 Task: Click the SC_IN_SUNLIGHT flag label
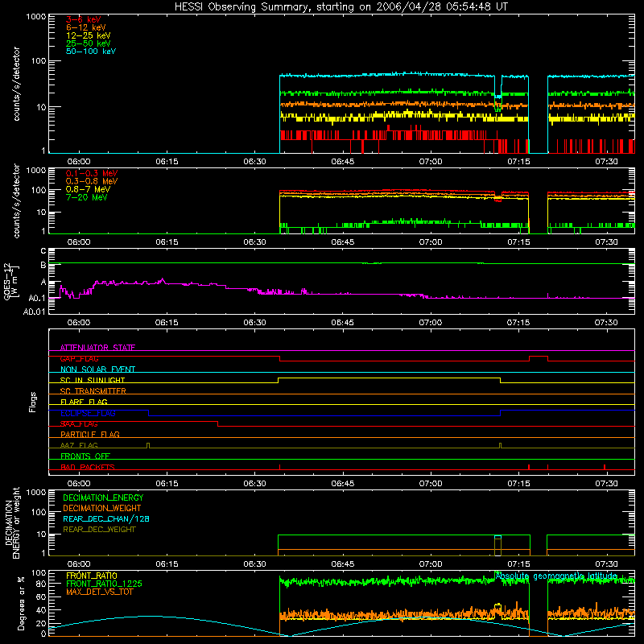pyautogui.click(x=93, y=380)
